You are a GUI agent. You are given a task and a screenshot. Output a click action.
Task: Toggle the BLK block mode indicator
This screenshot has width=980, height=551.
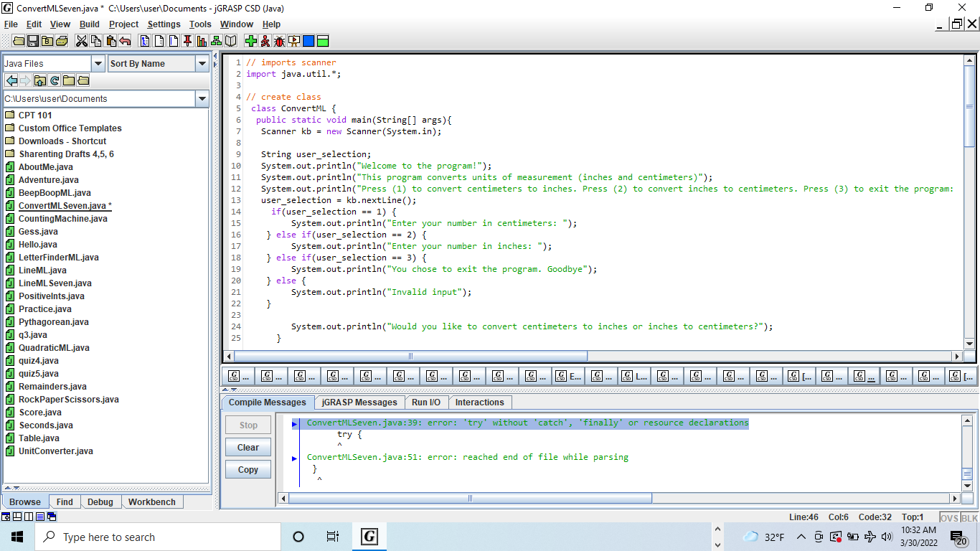pyautogui.click(x=969, y=517)
